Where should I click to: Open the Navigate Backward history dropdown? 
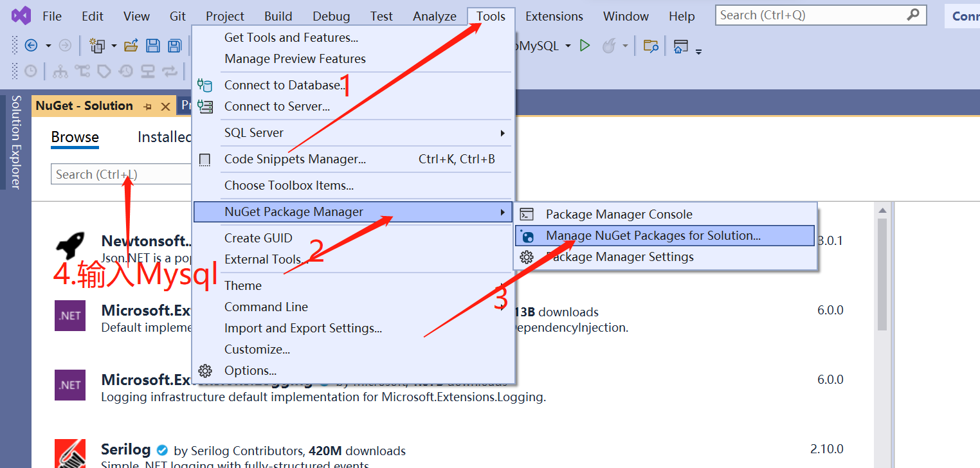coord(48,46)
